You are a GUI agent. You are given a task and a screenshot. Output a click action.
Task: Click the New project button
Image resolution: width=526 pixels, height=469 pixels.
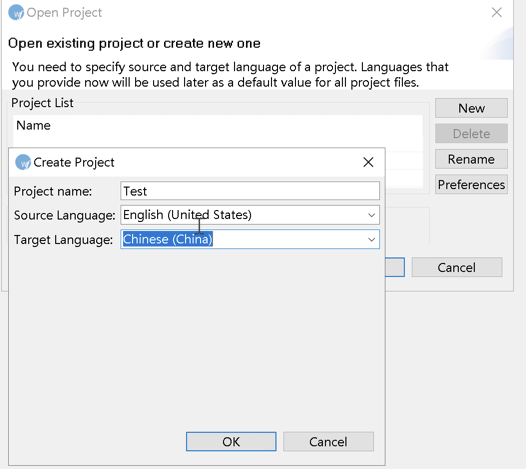[471, 108]
